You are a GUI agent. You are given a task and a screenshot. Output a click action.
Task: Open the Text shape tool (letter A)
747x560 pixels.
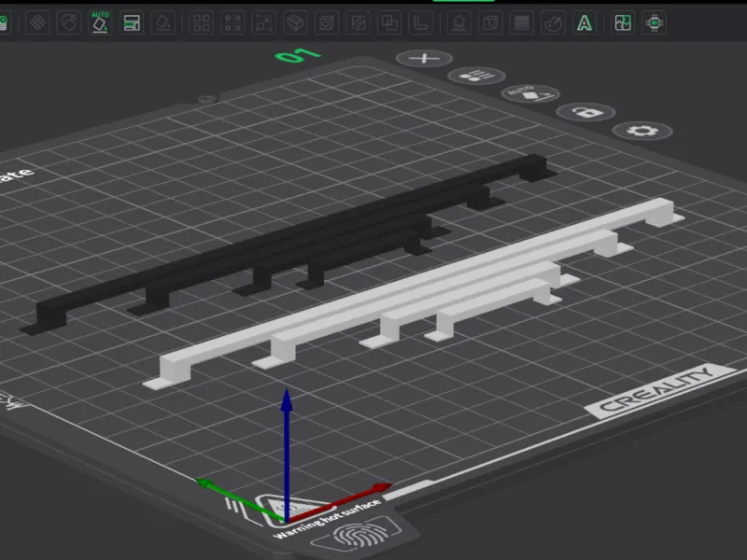(x=585, y=22)
